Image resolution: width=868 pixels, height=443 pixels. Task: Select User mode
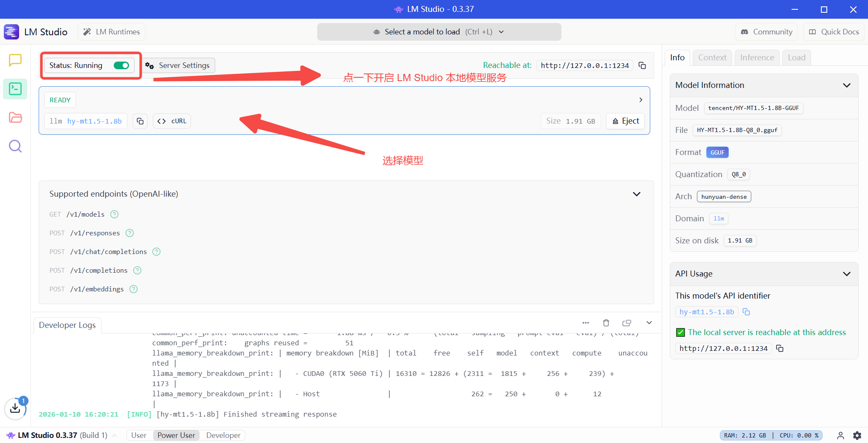tap(139, 435)
